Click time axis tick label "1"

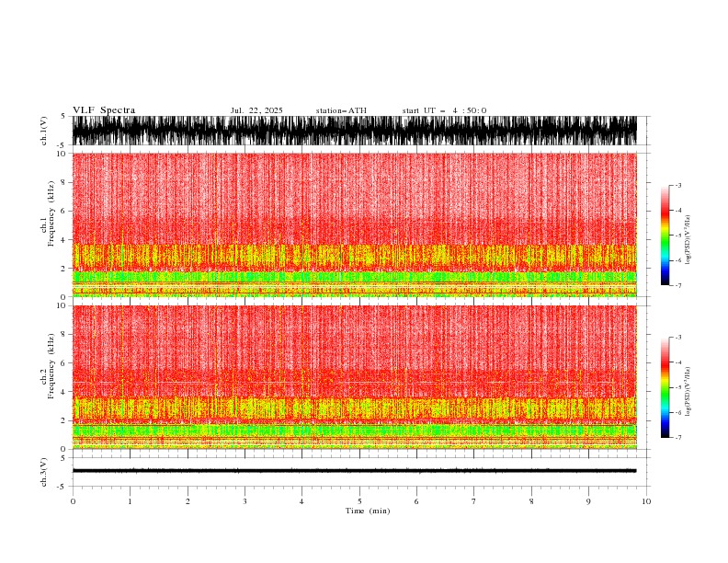130,501
